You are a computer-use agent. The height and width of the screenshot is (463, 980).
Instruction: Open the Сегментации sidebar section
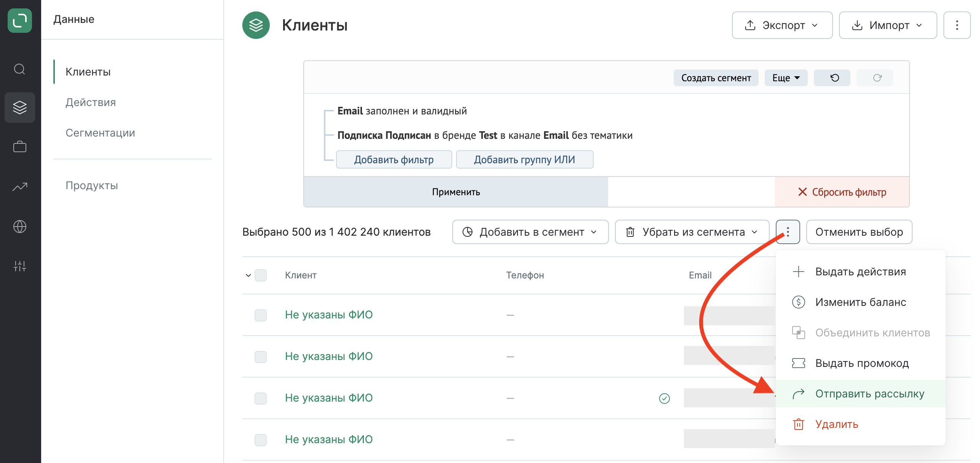pyautogui.click(x=100, y=133)
